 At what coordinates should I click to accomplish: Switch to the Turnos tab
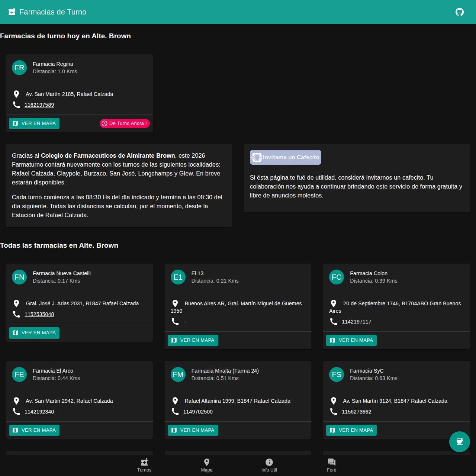point(144,465)
